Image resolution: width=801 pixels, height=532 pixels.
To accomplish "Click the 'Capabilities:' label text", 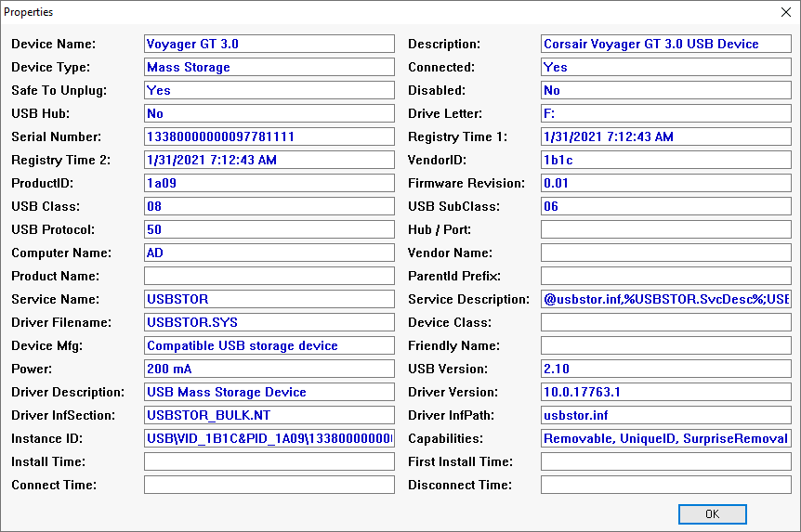I will 444,438.
